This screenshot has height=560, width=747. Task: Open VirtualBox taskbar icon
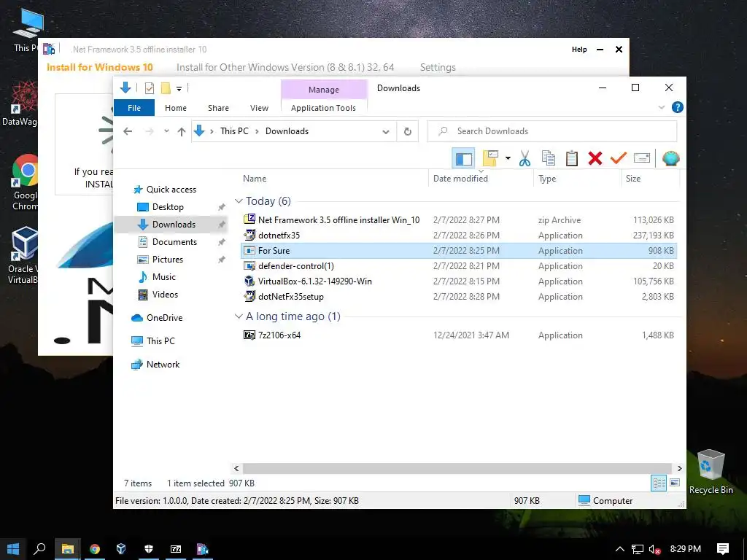click(x=121, y=548)
